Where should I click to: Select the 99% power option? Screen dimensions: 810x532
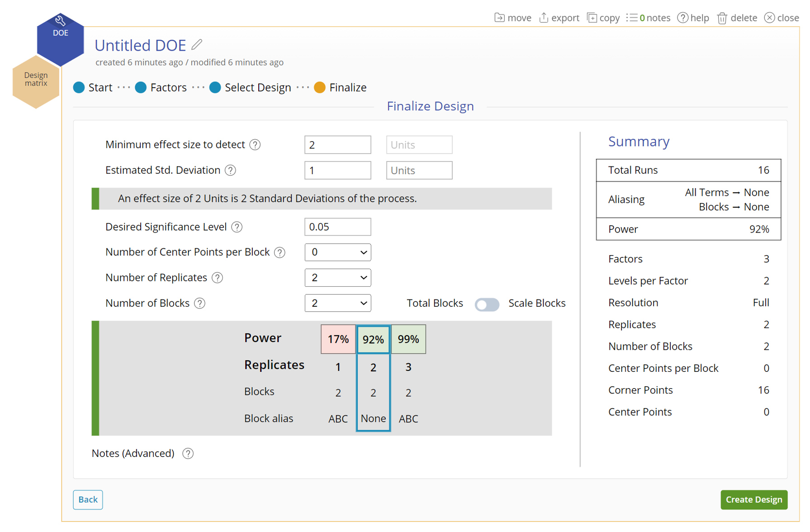pyautogui.click(x=408, y=339)
